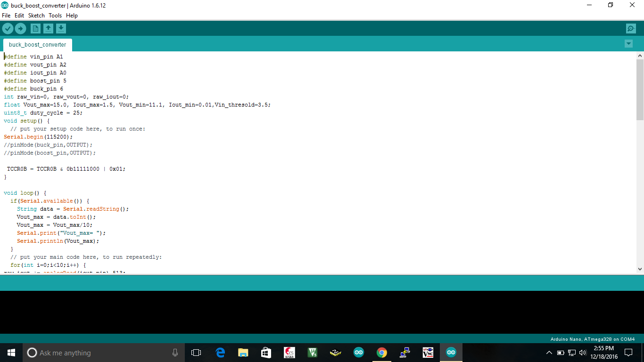Launch Google Chrome from the taskbar
Image resolution: width=644 pixels, height=362 pixels.
(x=381, y=352)
